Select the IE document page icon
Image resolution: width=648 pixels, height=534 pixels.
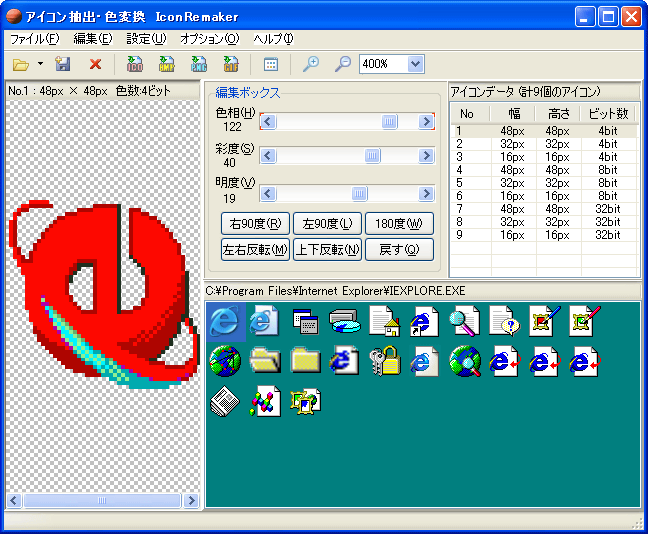[264, 320]
